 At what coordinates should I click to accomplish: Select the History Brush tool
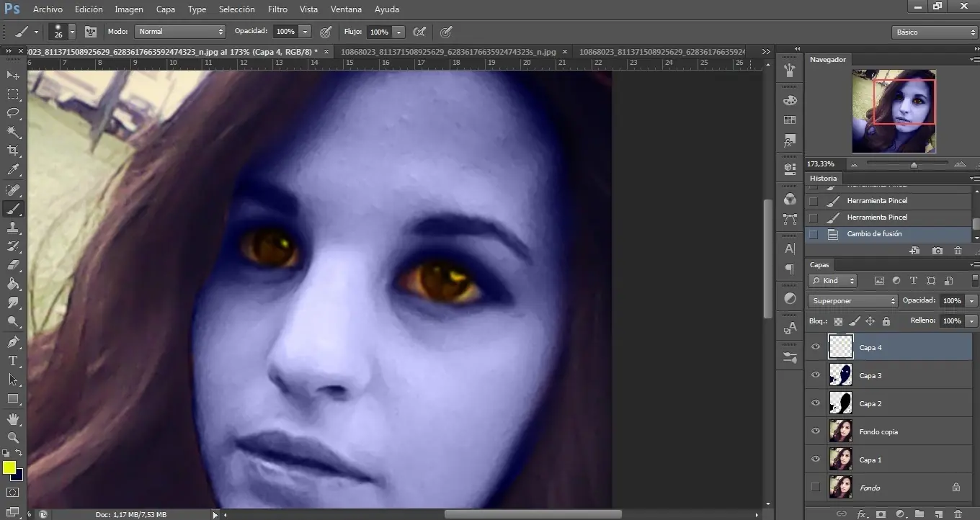(13, 246)
